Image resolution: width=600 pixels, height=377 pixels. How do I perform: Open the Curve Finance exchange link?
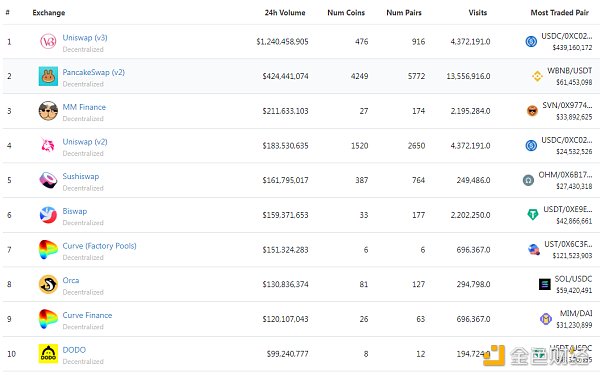click(x=87, y=315)
